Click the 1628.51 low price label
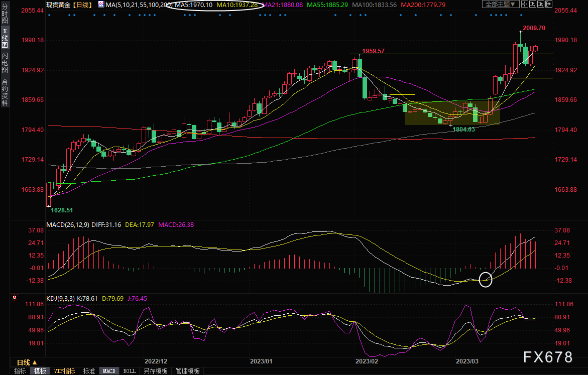The image size is (588, 375). click(62, 210)
